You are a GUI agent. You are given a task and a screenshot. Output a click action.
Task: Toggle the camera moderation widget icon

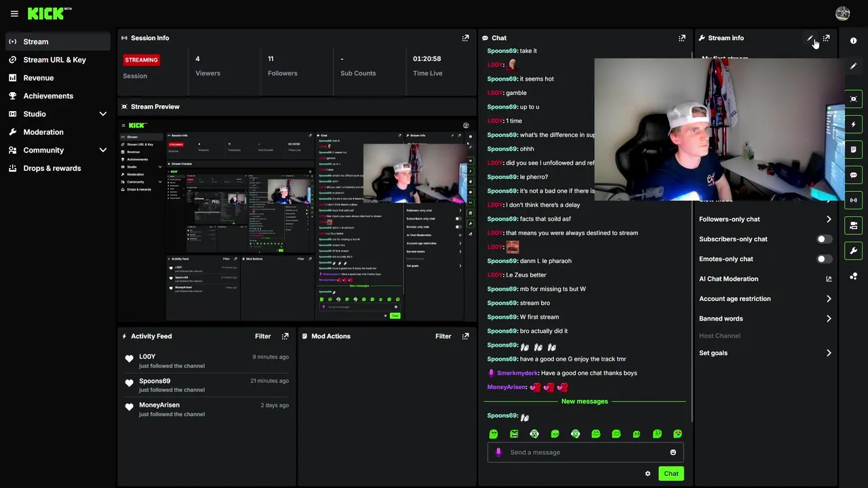[854, 225]
